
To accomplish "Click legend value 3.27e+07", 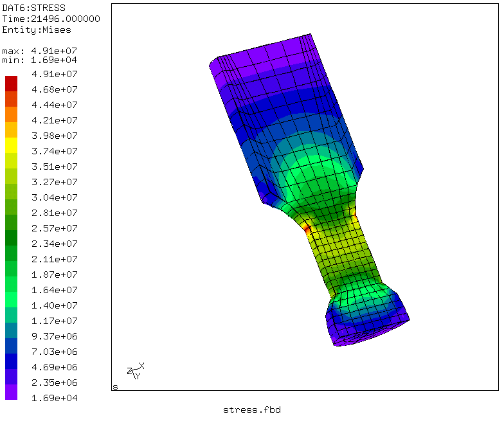I will tap(55, 182).
